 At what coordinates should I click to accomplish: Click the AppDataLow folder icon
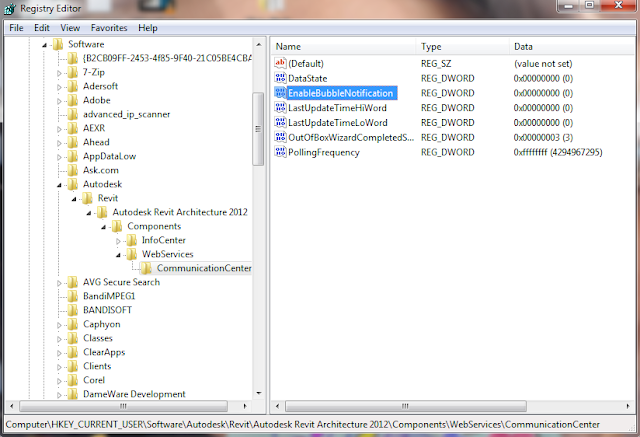point(73,156)
